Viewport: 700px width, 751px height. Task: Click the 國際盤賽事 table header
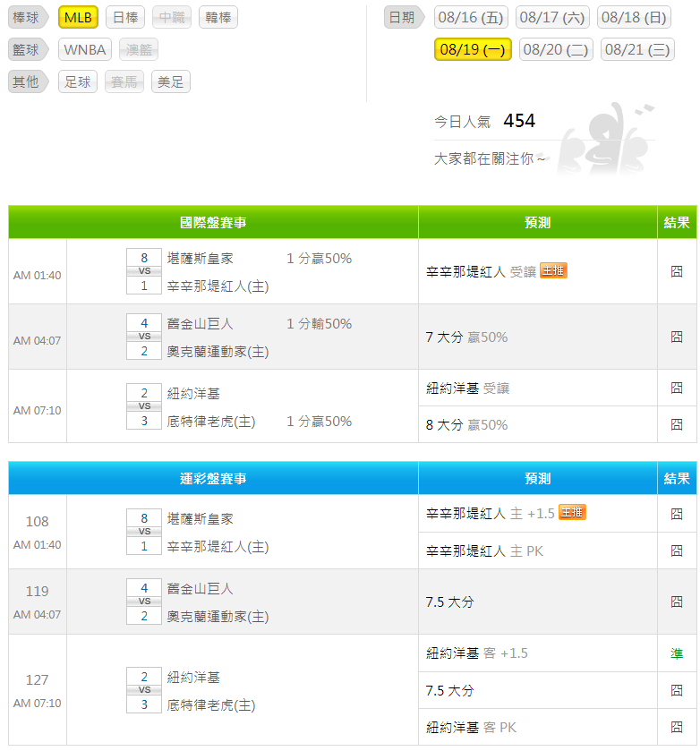(x=213, y=222)
